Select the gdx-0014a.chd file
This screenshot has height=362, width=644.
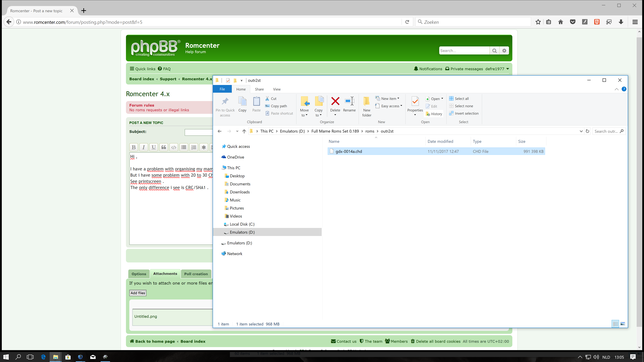pos(436,151)
